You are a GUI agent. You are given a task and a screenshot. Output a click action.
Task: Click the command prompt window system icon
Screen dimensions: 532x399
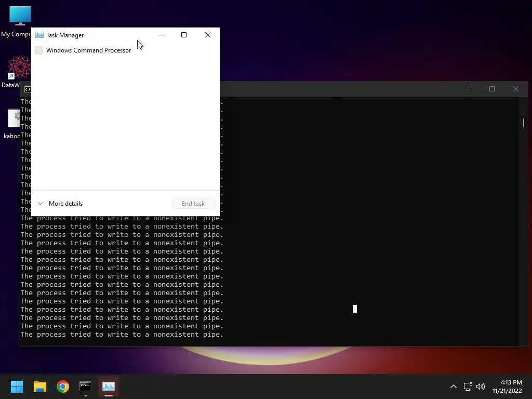28,89
